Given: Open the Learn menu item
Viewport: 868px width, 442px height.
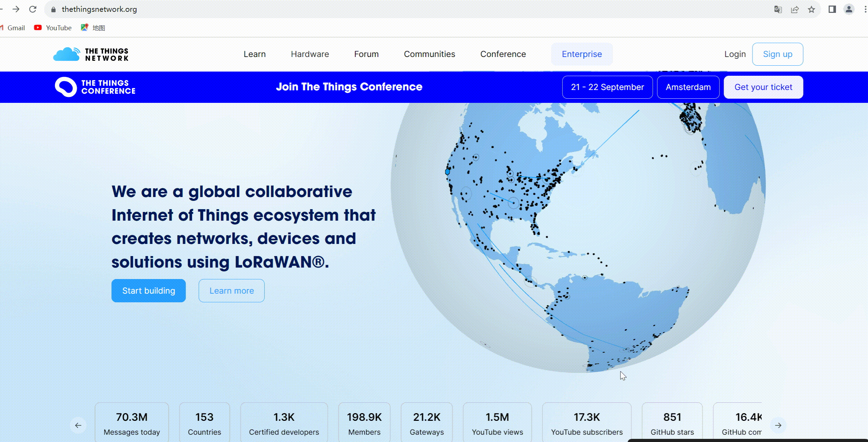Looking at the screenshot, I should [x=254, y=54].
